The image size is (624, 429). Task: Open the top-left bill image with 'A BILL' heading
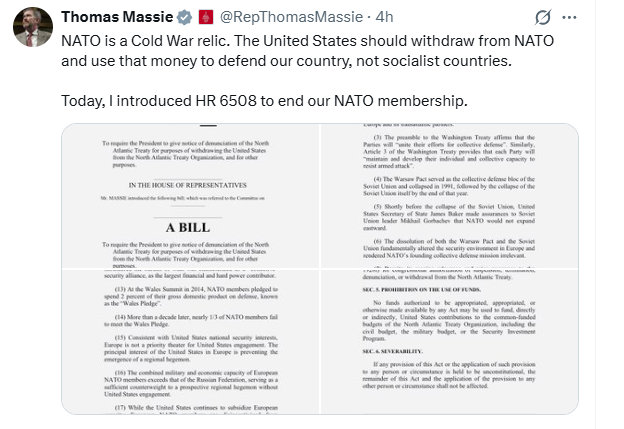tap(189, 197)
